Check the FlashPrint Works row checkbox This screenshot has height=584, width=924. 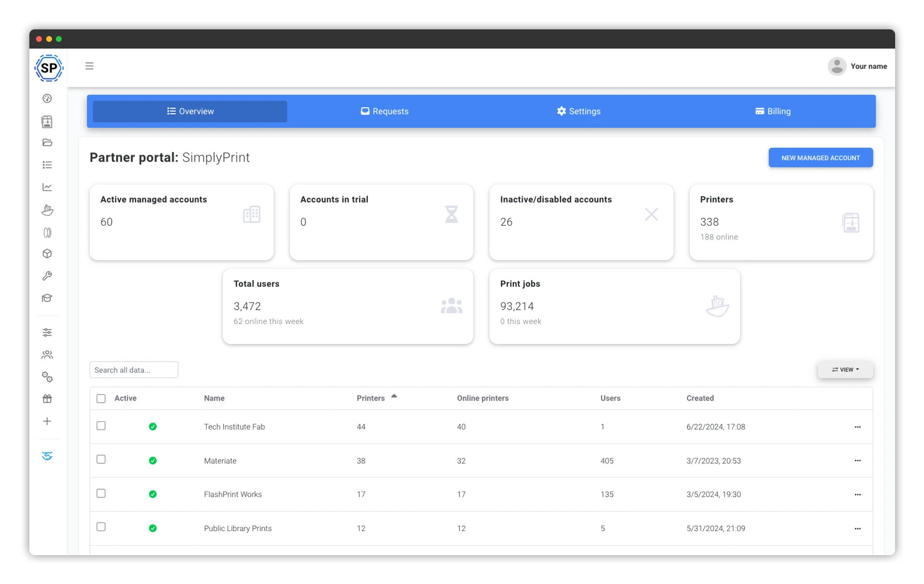pyautogui.click(x=101, y=493)
